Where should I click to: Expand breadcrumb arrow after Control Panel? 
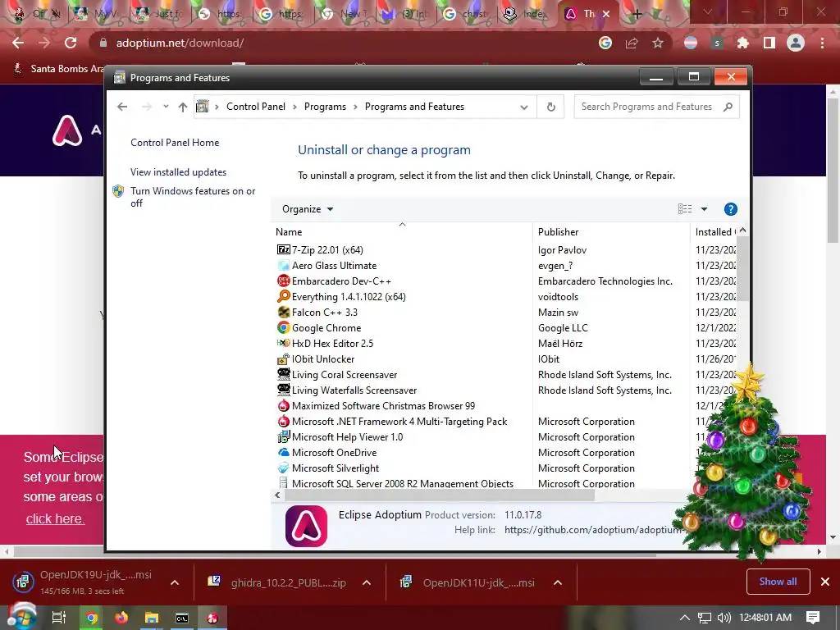pyautogui.click(x=294, y=107)
